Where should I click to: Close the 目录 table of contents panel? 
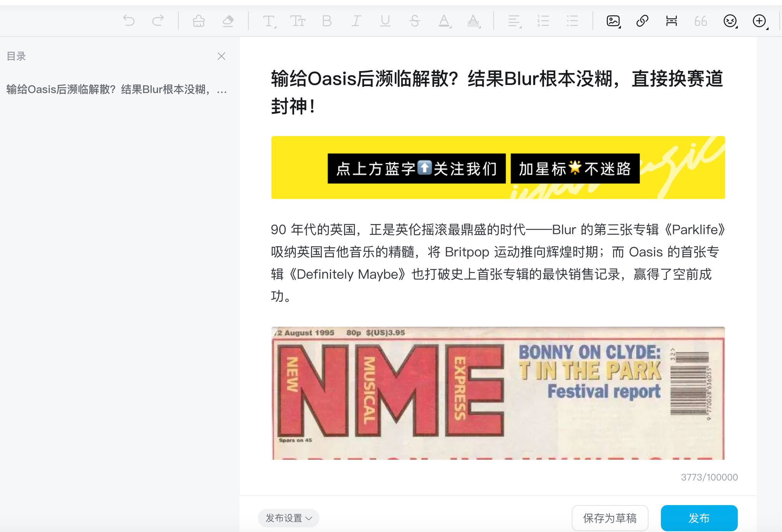(x=221, y=56)
